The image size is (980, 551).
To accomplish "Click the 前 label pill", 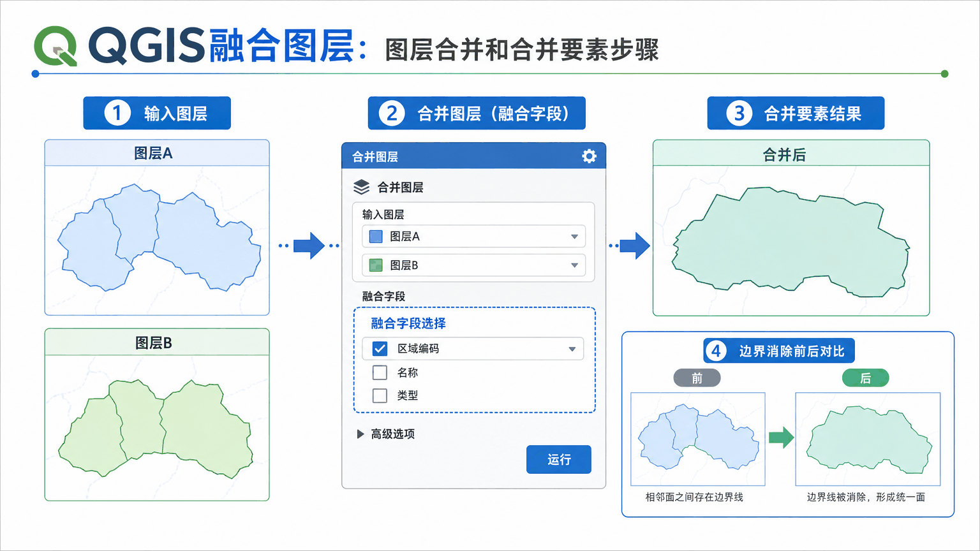I will (x=697, y=378).
